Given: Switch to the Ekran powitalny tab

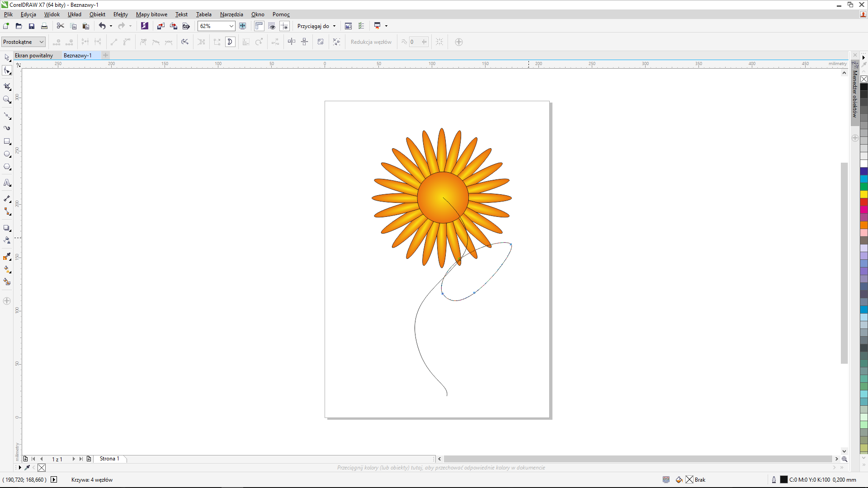Looking at the screenshot, I should (34, 56).
